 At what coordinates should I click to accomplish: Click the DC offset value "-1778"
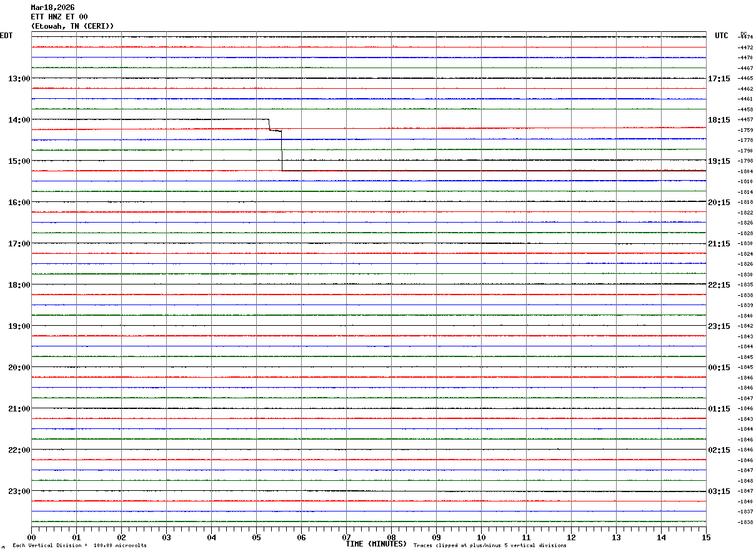click(x=745, y=140)
